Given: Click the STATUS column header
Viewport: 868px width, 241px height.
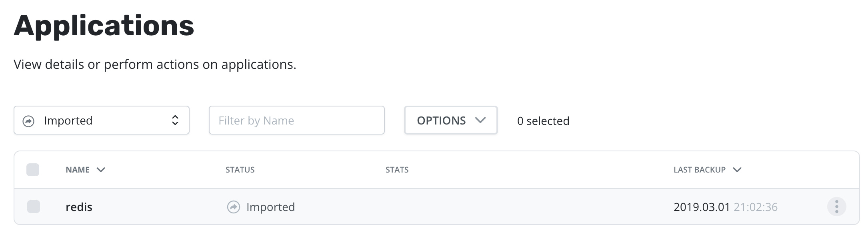Looking at the screenshot, I should 240,170.
